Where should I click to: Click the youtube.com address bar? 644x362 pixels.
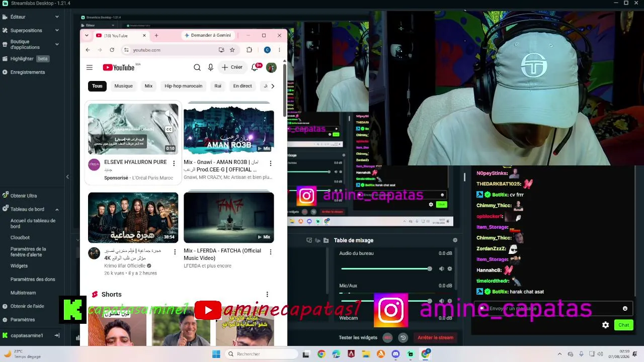click(x=180, y=50)
